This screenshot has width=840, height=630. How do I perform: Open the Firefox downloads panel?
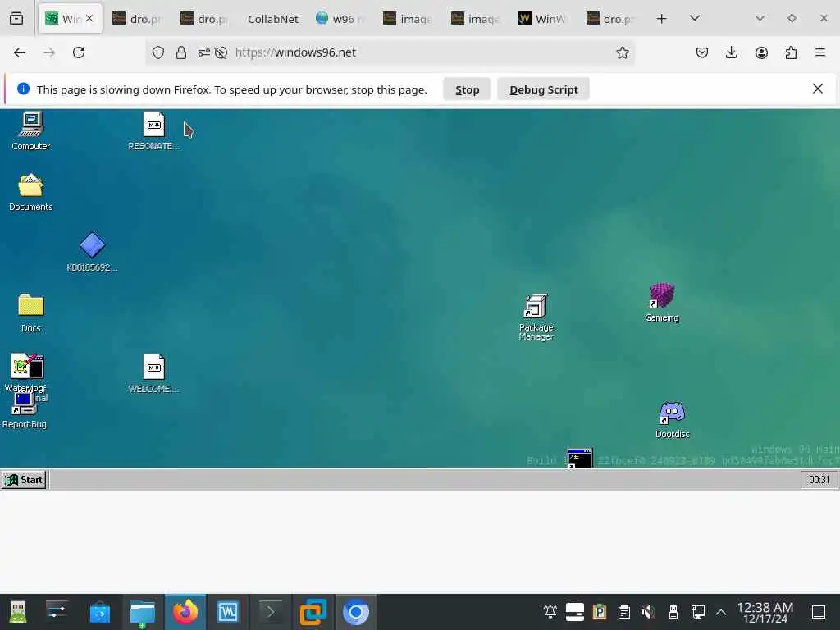[x=731, y=52]
